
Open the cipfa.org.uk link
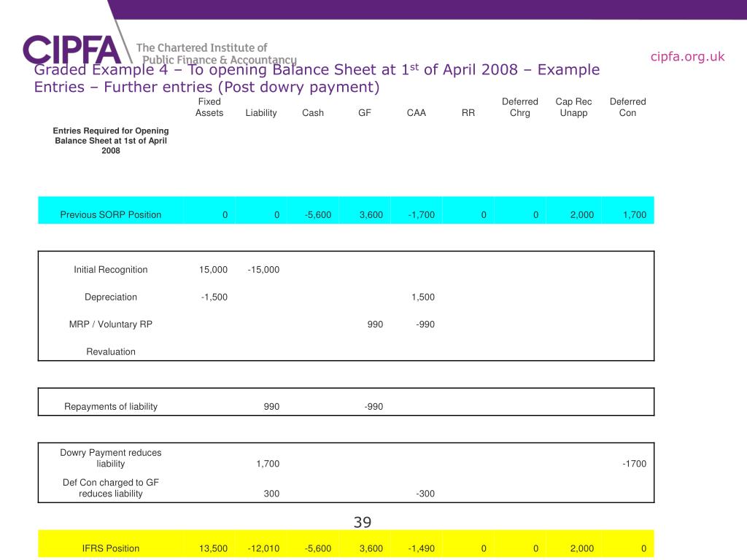pyautogui.click(x=687, y=57)
